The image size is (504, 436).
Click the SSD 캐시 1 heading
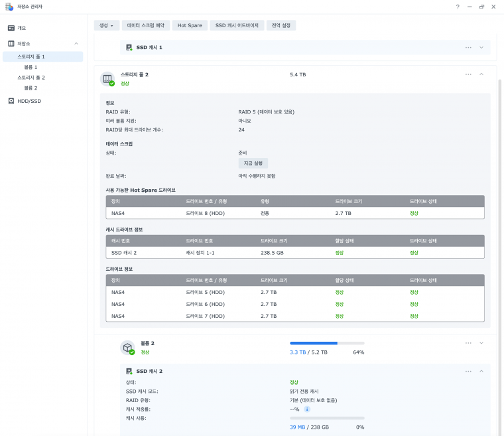tap(149, 48)
